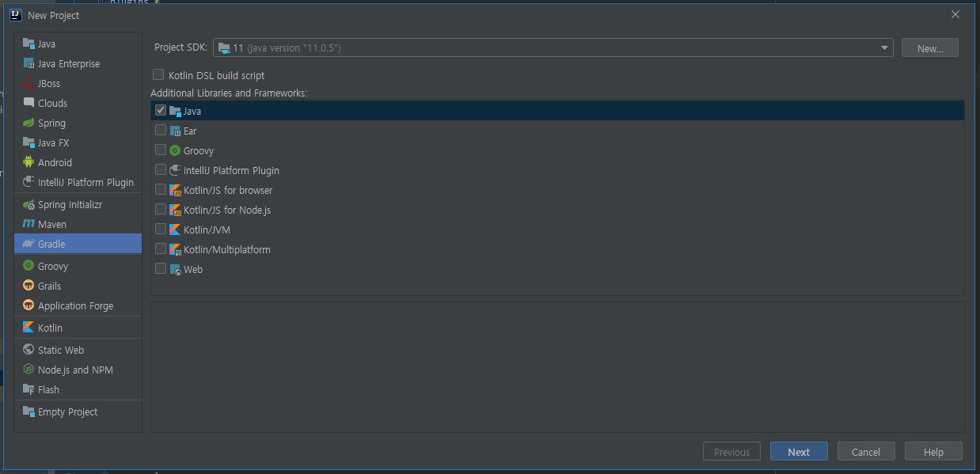Click the Application Forge icon
The height and width of the screenshot is (474, 980).
(x=28, y=305)
